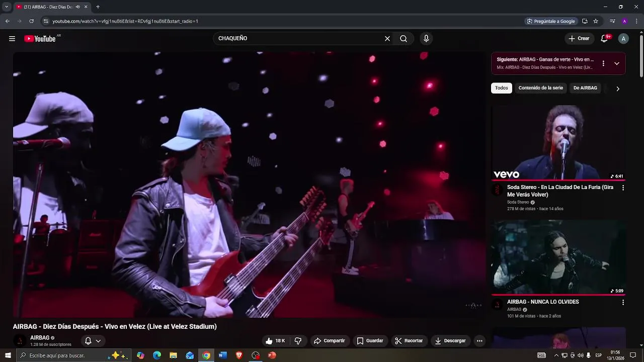Open the YouTube account avatar menu

tap(623, 39)
